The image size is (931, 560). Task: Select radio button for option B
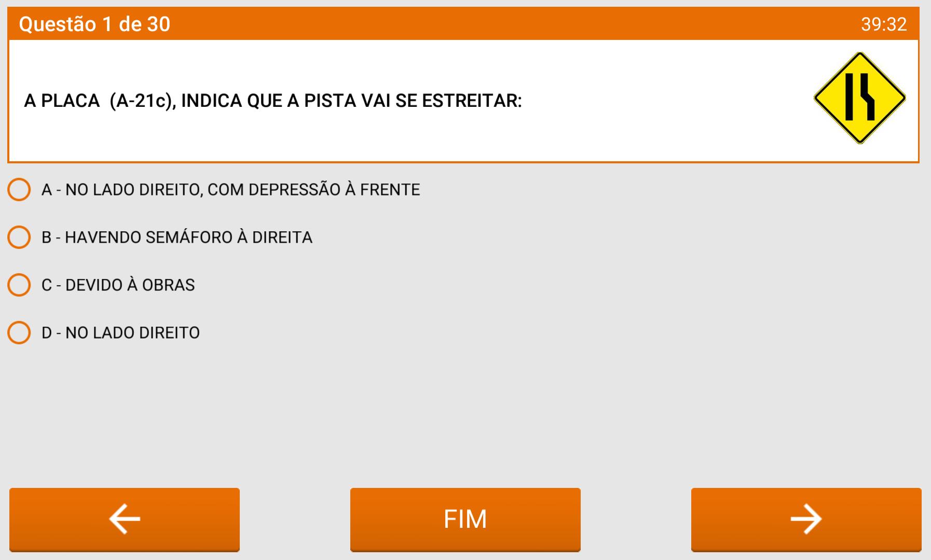pyautogui.click(x=19, y=237)
